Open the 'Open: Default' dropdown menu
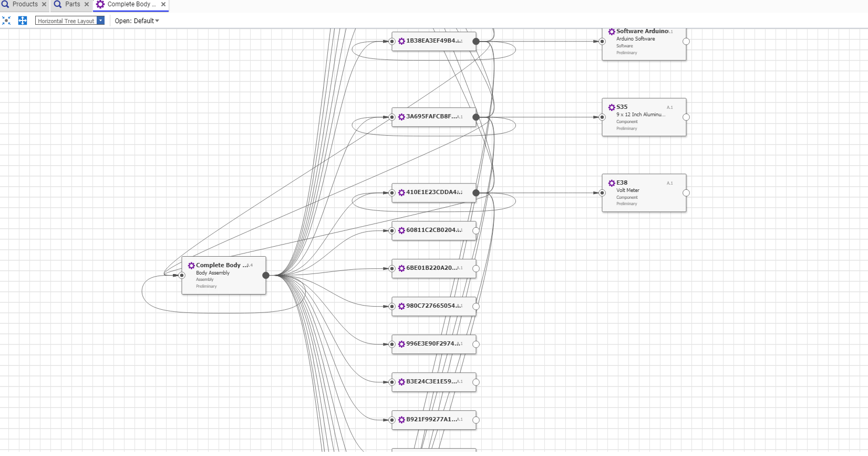Image resolution: width=868 pixels, height=456 pixels. click(x=137, y=21)
